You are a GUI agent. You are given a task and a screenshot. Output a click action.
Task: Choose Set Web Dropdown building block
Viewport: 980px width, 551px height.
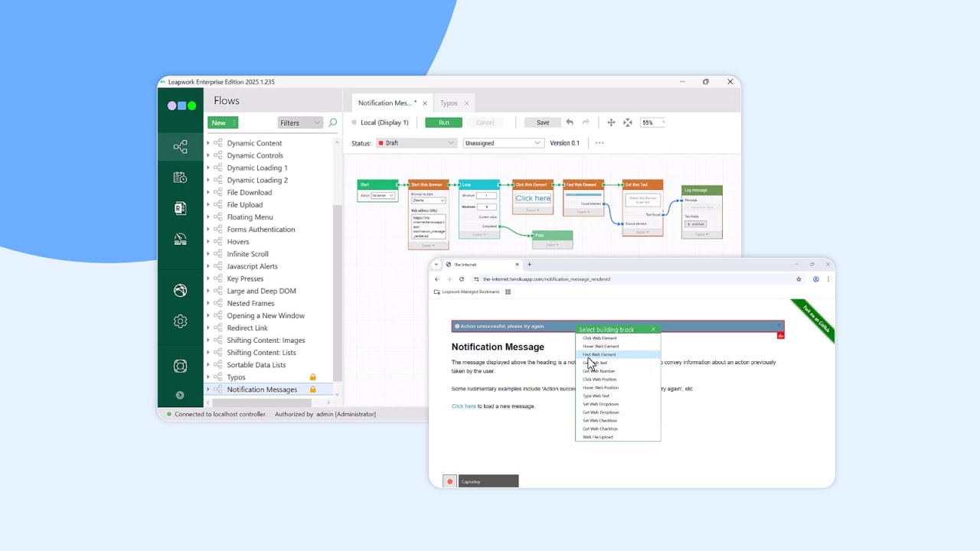point(618,404)
